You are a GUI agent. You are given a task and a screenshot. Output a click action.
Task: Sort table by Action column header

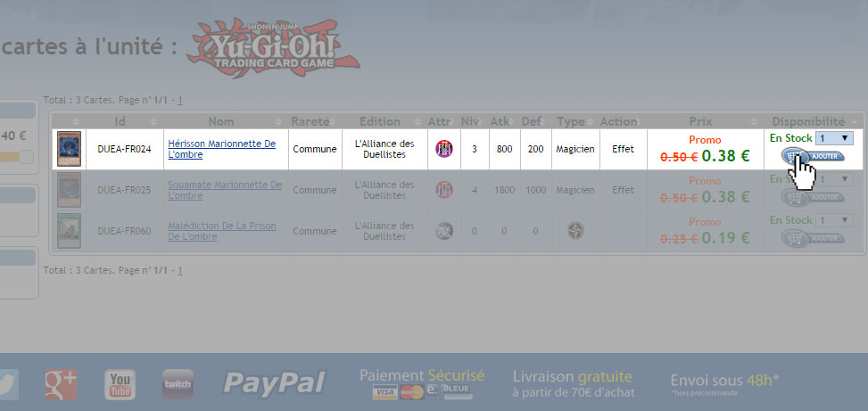click(x=623, y=121)
